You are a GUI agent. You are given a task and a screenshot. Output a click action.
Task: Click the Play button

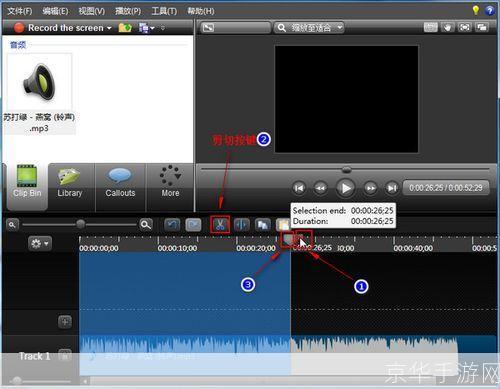(x=345, y=188)
